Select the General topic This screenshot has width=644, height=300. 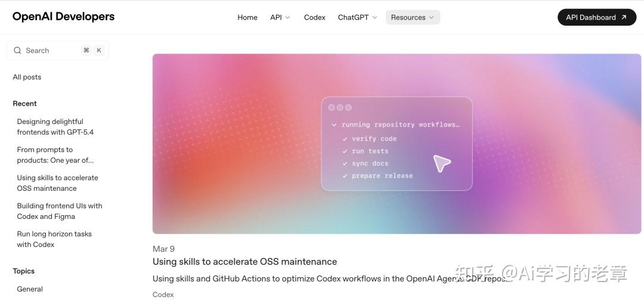point(30,289)
